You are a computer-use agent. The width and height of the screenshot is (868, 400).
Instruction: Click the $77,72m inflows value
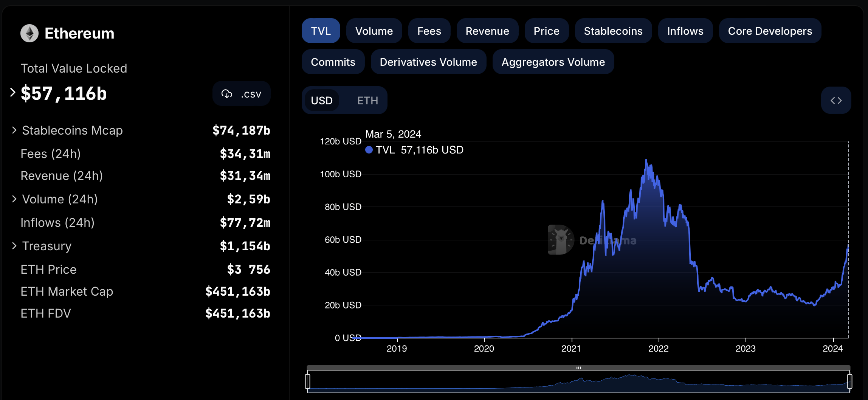coord(245,223)
